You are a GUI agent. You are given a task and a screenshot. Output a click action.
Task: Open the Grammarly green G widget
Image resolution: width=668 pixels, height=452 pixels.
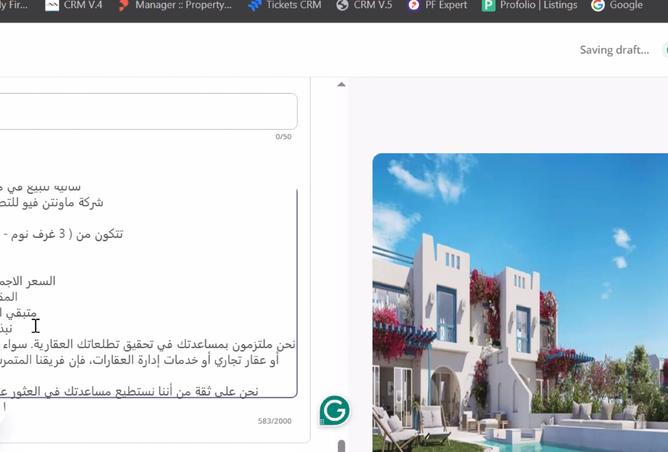click(x=334, y=411)
